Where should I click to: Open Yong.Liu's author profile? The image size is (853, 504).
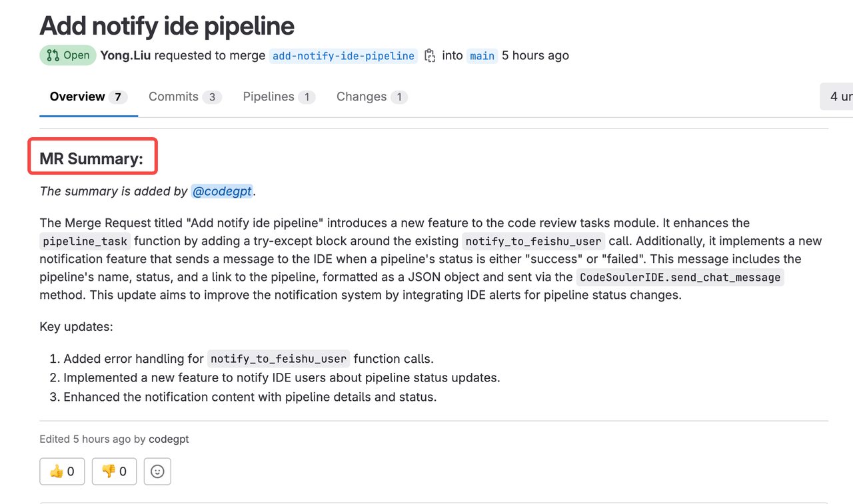pos(125,55)
